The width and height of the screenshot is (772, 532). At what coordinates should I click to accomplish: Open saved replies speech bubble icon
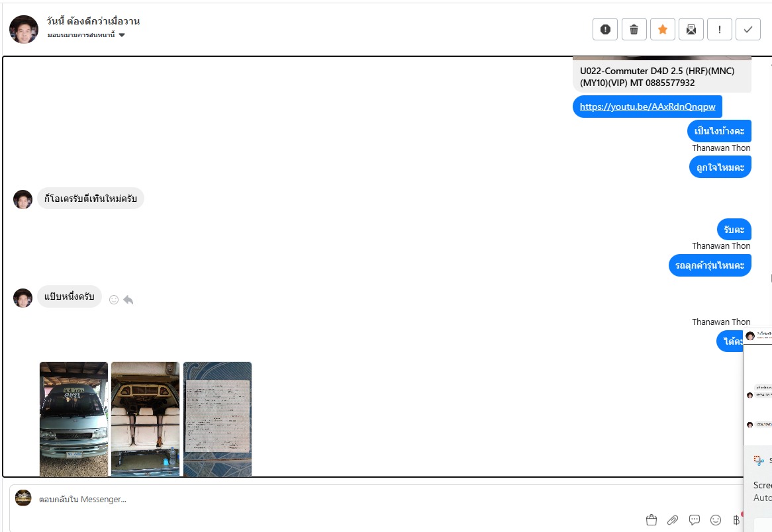coord(695,519)
